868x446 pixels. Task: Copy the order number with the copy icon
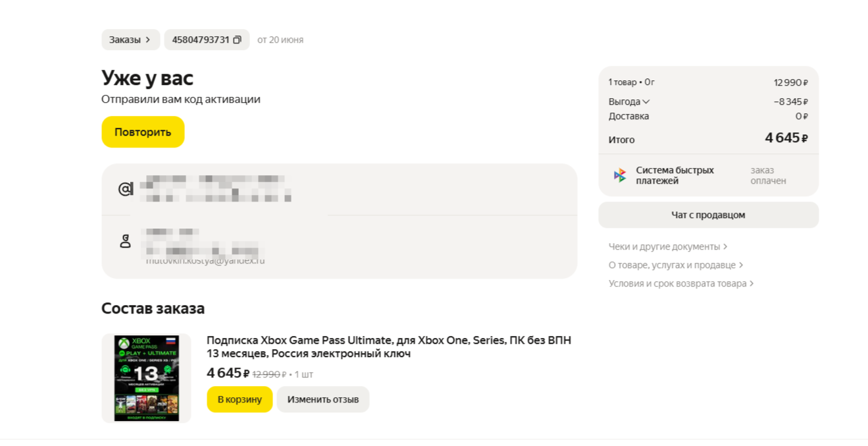coord(238,40)
